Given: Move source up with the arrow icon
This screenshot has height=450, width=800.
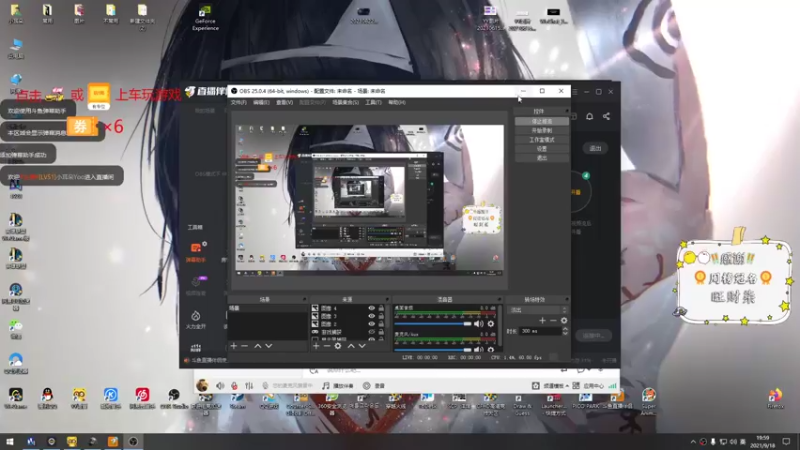Looking at the screenshot, I should tap(351, 346).
